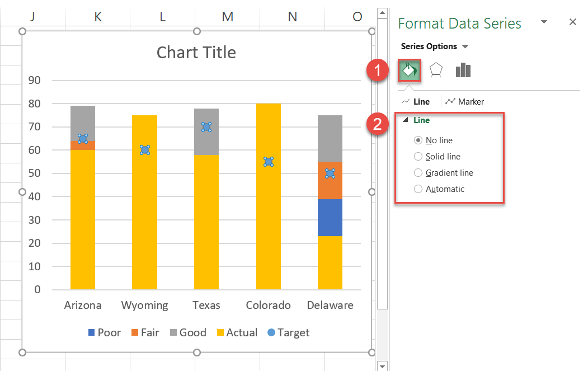Open the Effects pentagon icon
This screenshot has width=588, height=371.
[436, 70]
